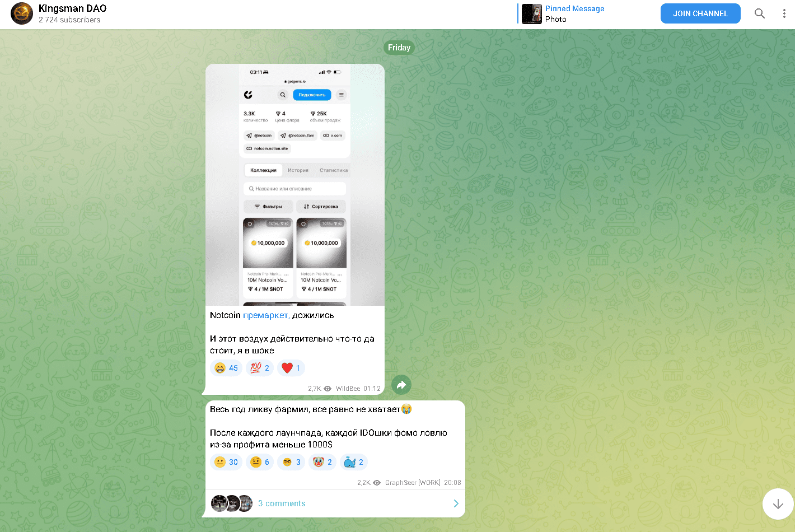Click the word Photo under Pinned Message

(x=556, y=19)
